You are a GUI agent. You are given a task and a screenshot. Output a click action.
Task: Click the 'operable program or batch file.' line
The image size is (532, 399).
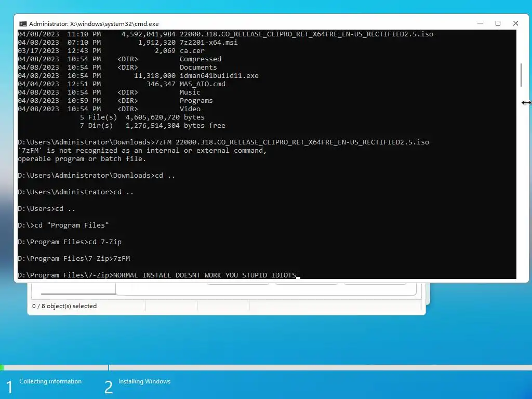82,159
